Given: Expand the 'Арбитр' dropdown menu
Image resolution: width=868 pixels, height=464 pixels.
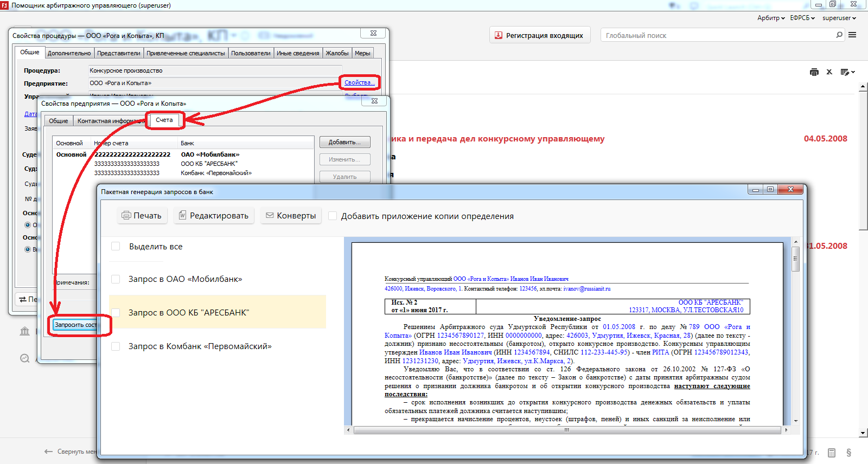Looking at the screenshot, I should click(x=771, y=18).
